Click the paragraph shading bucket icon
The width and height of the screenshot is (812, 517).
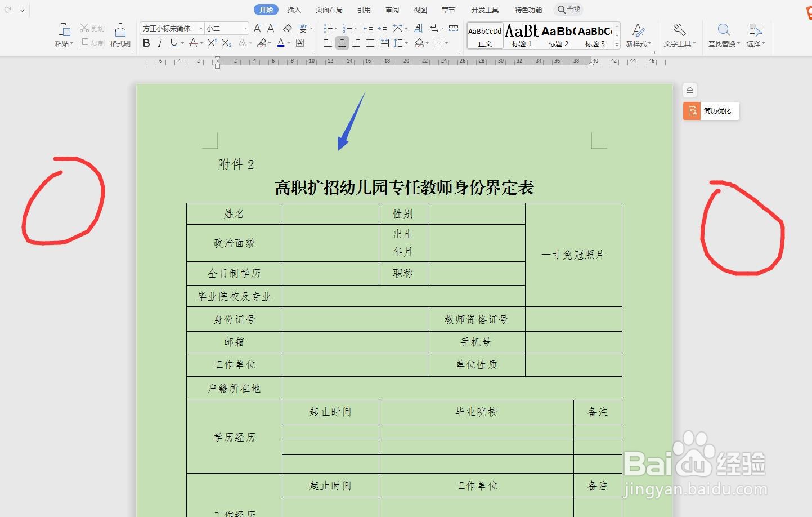tap(419, 43)
